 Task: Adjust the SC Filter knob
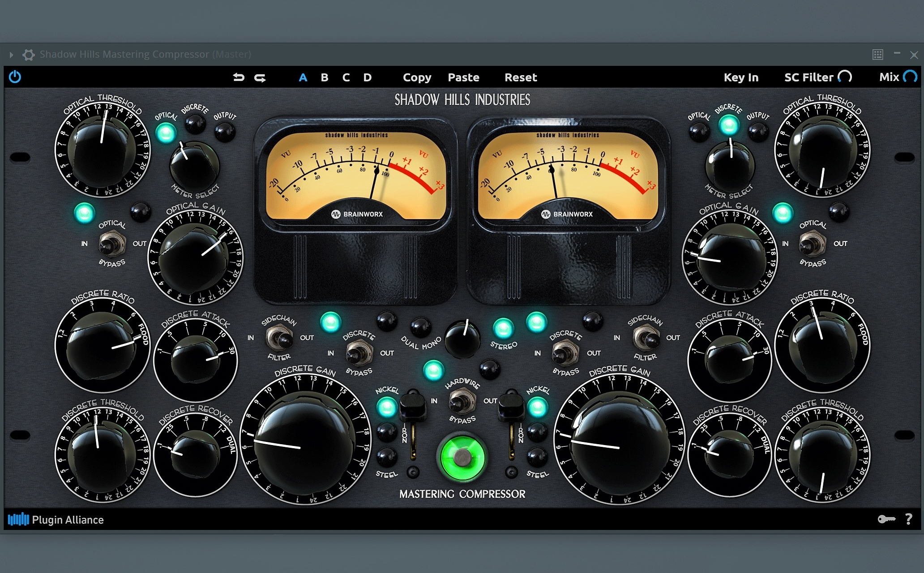(845, 77)
